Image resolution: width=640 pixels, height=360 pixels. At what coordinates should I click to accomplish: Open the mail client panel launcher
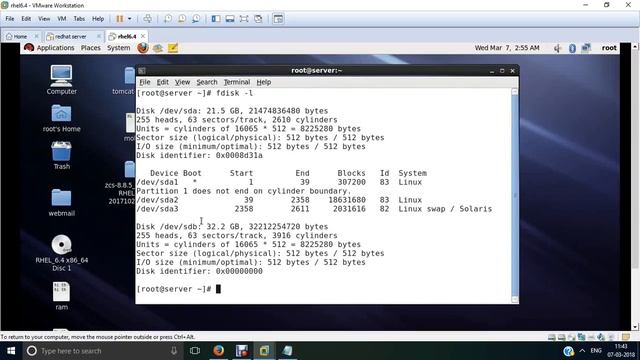tap(158, 48)
